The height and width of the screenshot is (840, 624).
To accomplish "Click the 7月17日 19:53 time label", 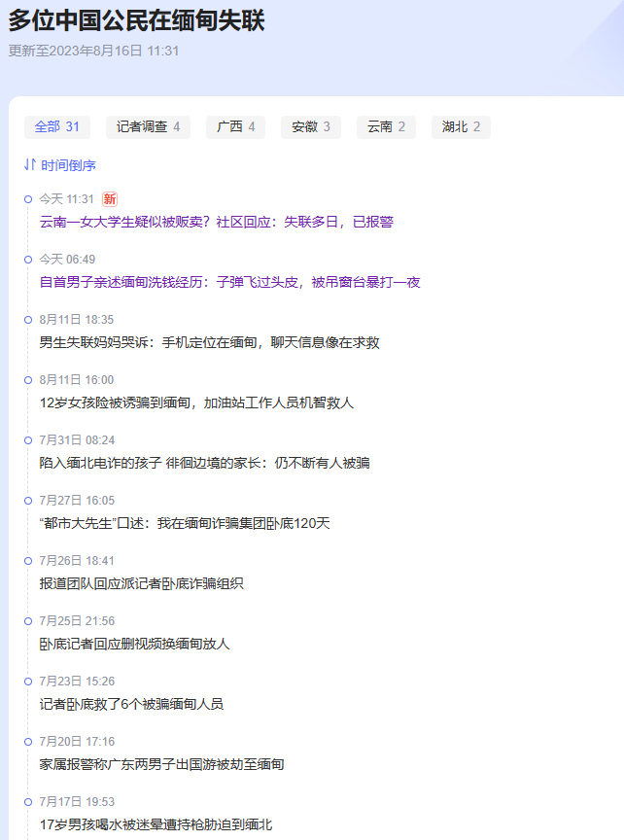I will click(77, 802).
